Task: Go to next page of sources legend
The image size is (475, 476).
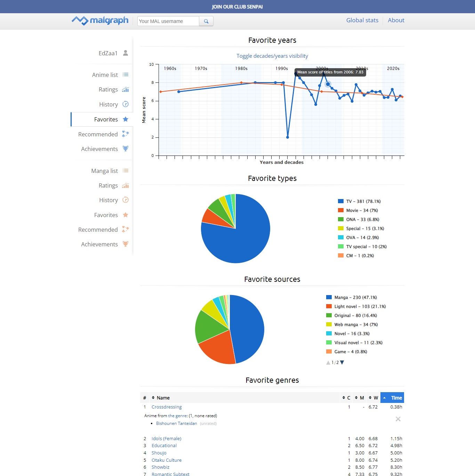Action: point(342,363)
